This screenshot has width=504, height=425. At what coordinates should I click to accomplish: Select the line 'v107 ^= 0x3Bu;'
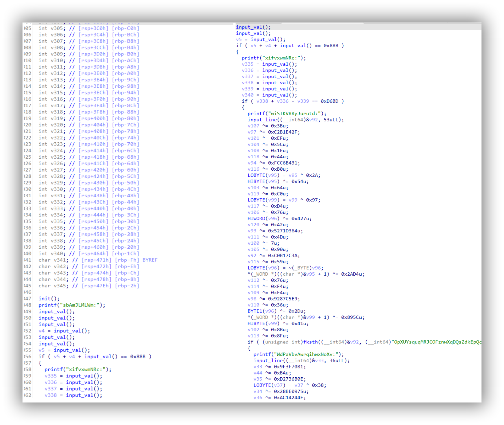point(268,126)
